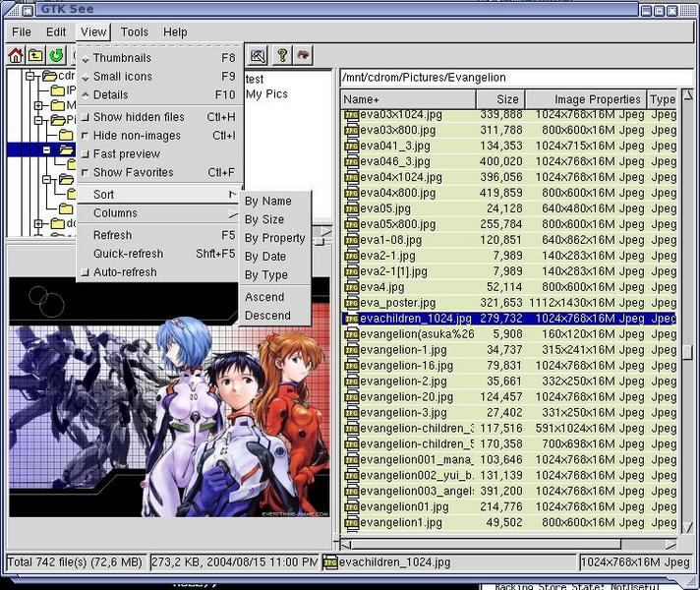Click JPG icon beside evangelion01.jpg
The height and width of the screenshot is (590, 700).
pyautogui.click(x=351, y=507)
